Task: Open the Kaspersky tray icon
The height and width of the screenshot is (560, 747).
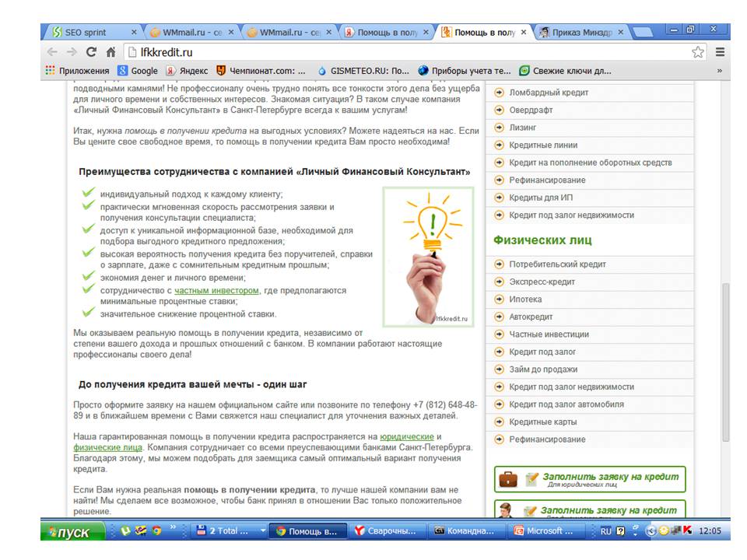Action: [687, 530]
